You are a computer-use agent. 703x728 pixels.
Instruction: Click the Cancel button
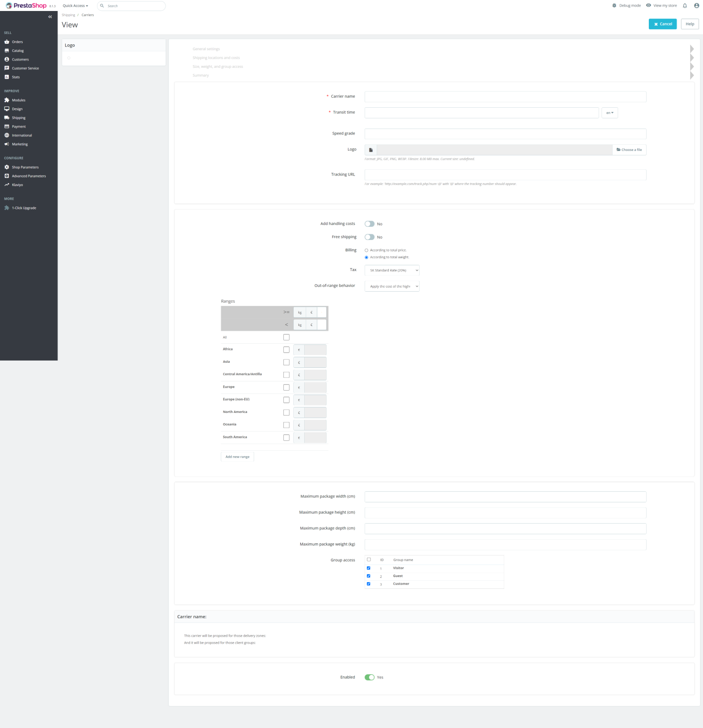pyautogui.click(x=662, y=24)
